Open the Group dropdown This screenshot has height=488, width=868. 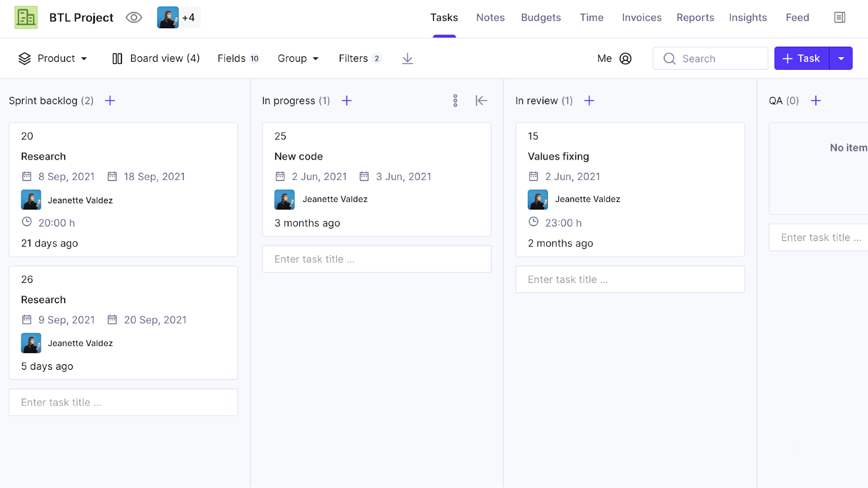[297, 58]
